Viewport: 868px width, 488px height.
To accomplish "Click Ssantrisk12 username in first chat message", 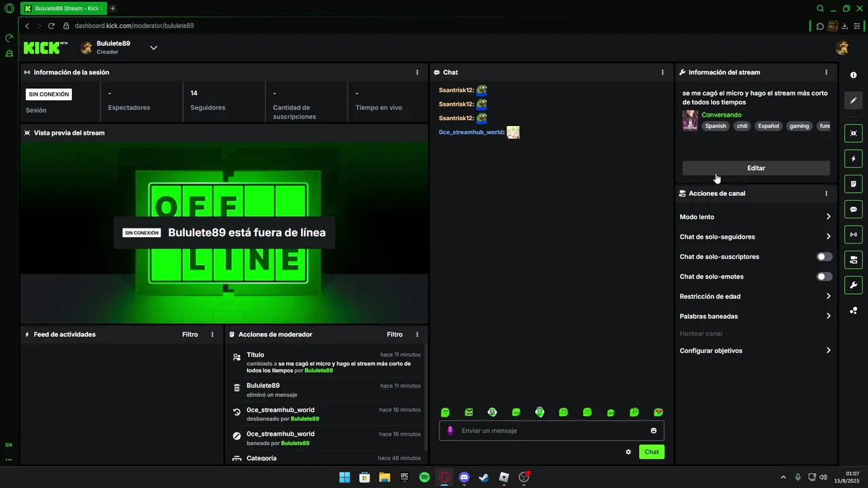I will point(456,90).
